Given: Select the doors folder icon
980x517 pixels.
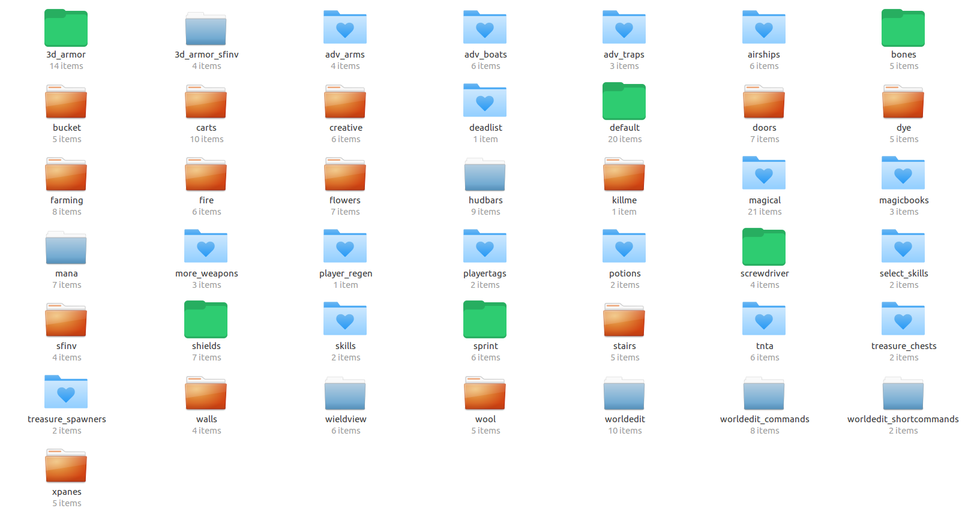Looking at the screenshot, I should click(x=764, y=101).
